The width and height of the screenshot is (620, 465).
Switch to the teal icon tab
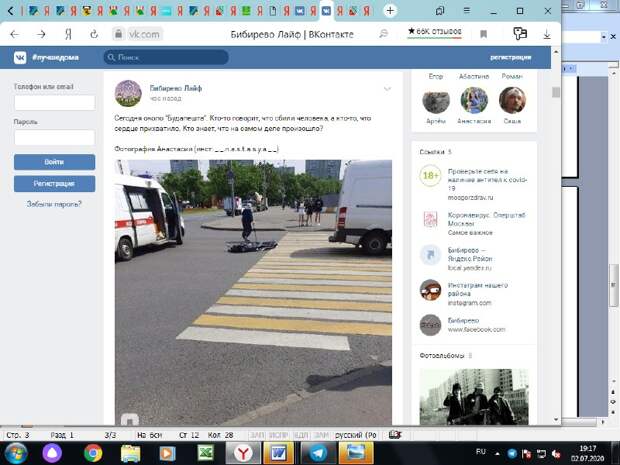click(166, 11)
